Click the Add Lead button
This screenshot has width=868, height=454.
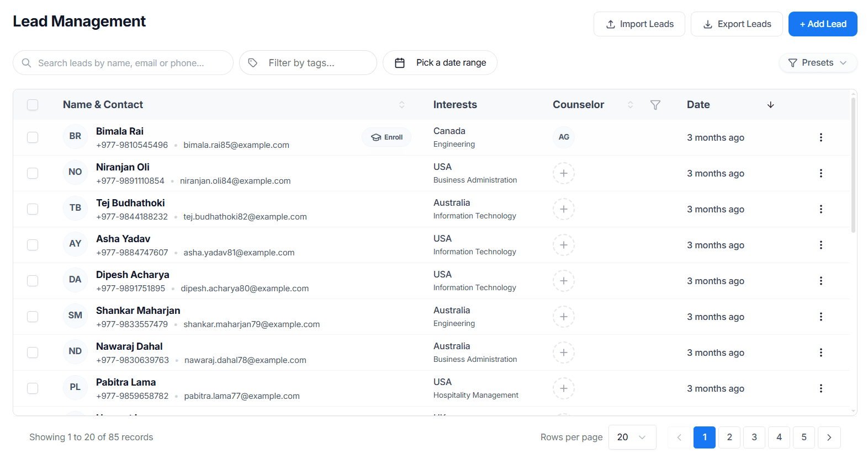tap(823, 24)
